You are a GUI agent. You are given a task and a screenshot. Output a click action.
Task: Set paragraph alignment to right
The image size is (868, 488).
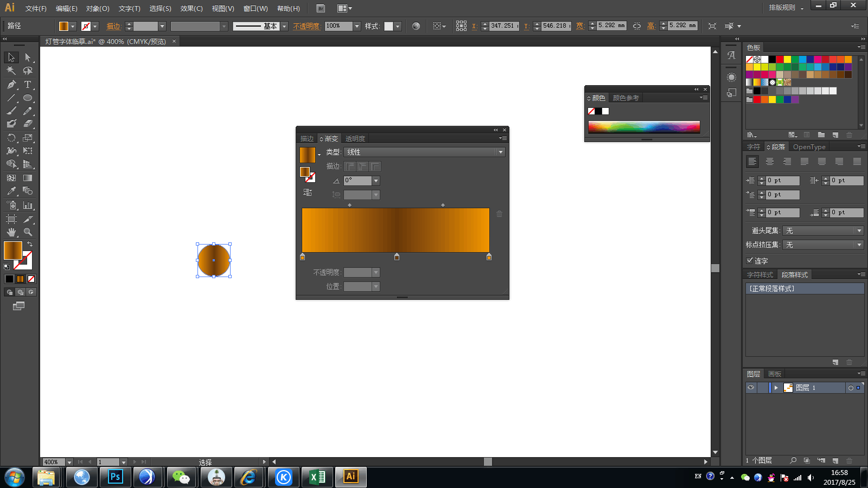[787, 162]
